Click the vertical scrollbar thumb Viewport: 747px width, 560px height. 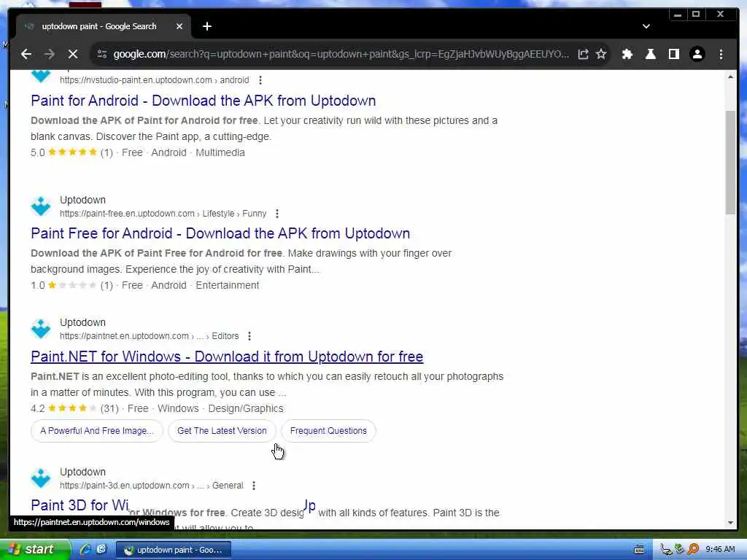[730, 163]
